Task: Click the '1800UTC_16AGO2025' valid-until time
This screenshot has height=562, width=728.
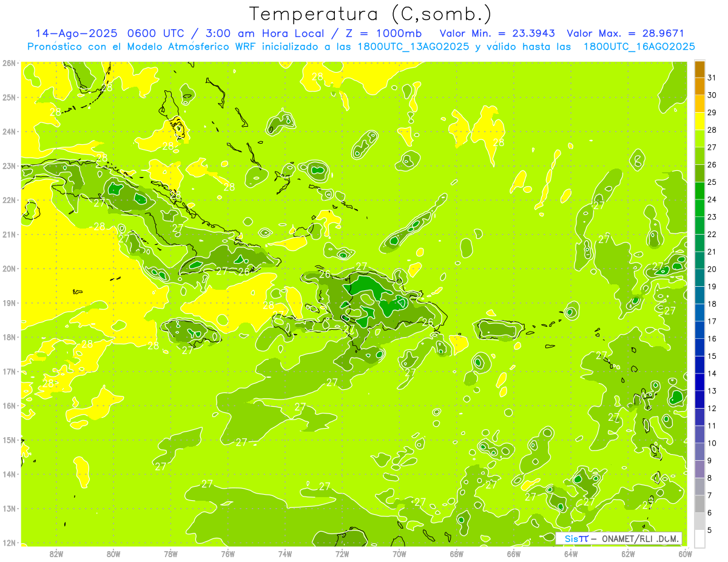Action: 639,47
